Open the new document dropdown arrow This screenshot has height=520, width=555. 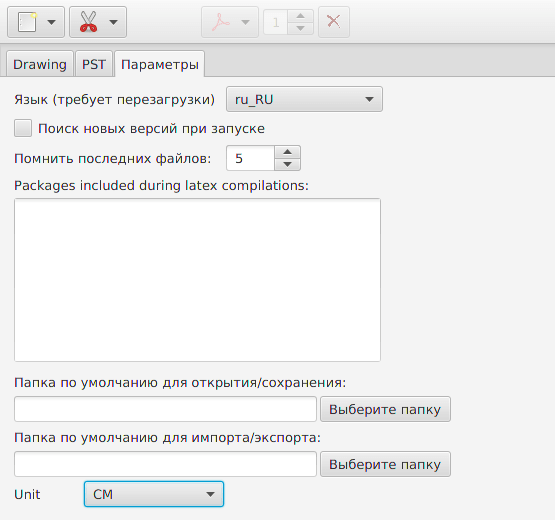[x=52, y=22]
